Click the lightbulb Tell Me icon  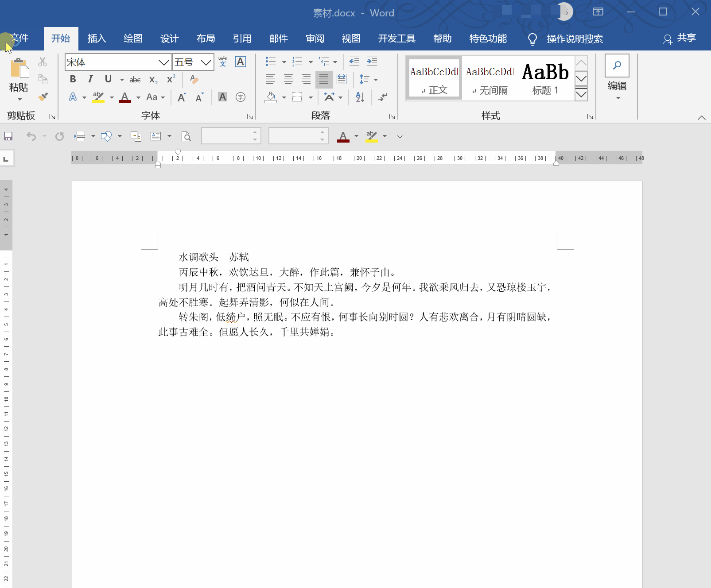(532, 39)
